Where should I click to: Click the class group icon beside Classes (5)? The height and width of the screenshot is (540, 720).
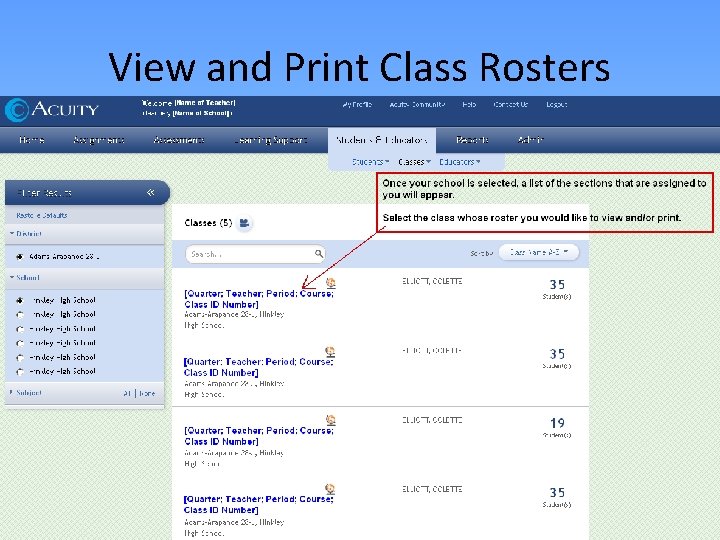244,223
